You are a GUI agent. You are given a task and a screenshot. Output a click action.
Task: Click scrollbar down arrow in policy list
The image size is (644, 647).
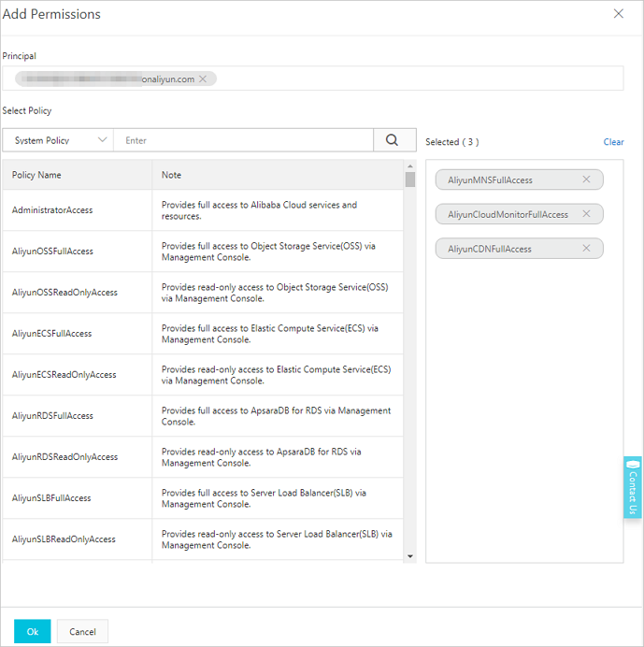(410, 556)
